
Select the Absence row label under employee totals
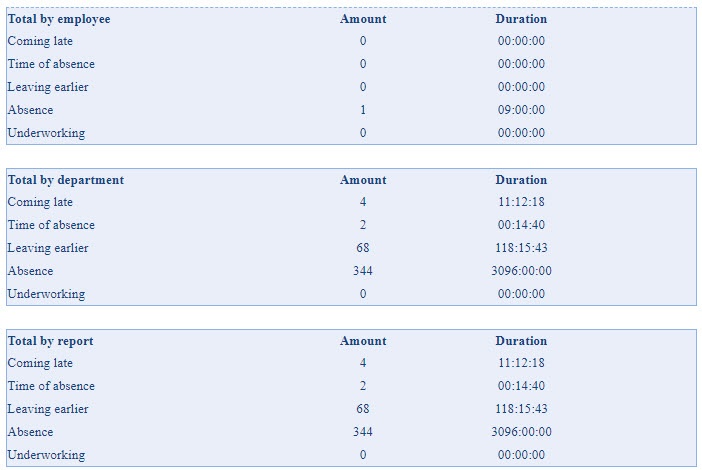click(30, 110)
